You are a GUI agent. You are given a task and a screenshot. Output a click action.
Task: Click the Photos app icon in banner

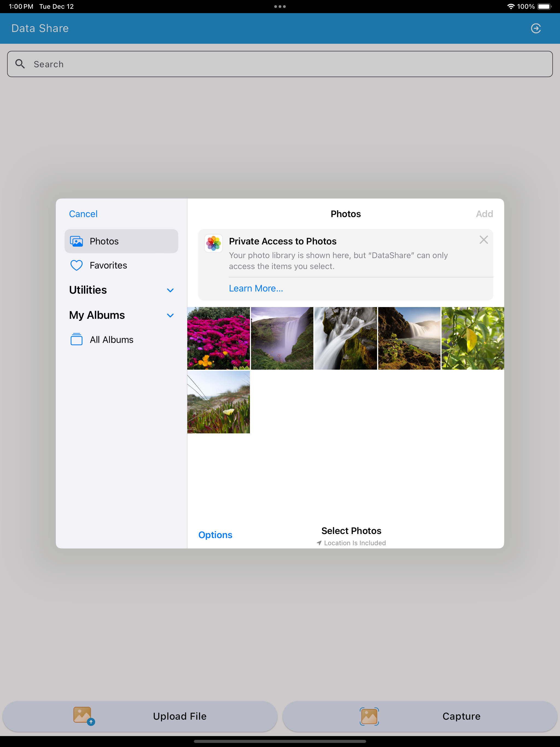(x=214, y=243)
